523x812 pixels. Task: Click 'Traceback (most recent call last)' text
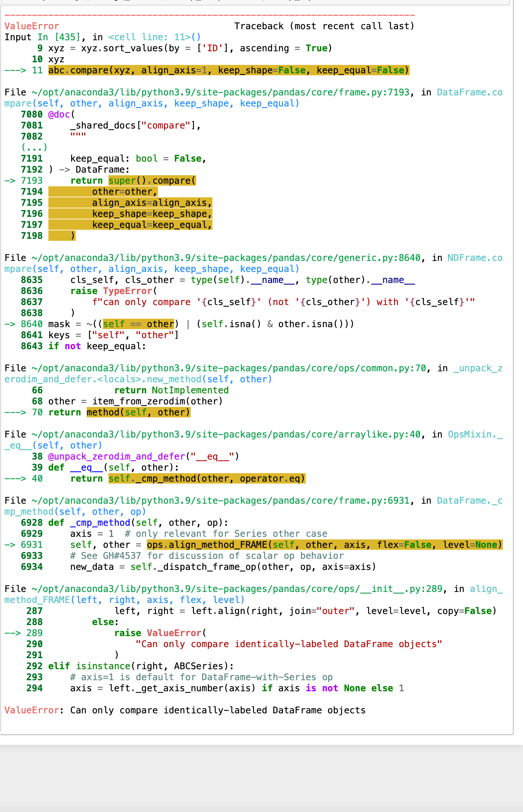pyautogui.click(x=324, y=26)
